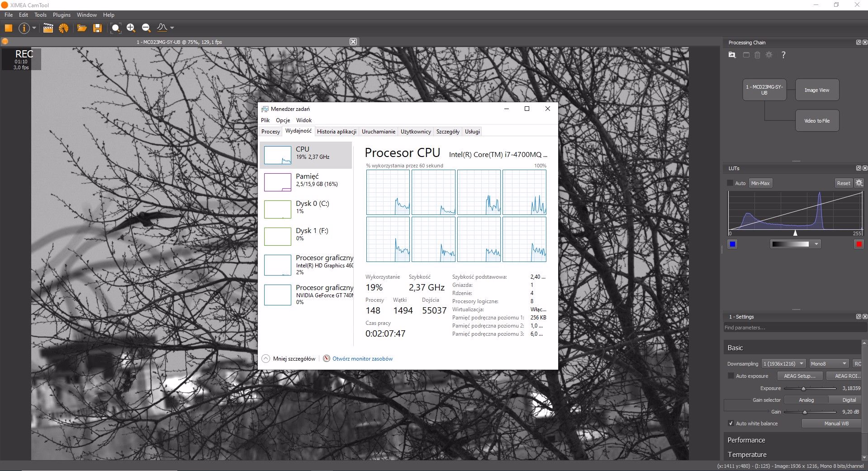
Task: Click the zoom-to-fit magnifier icon
Action: click(116, 28)
